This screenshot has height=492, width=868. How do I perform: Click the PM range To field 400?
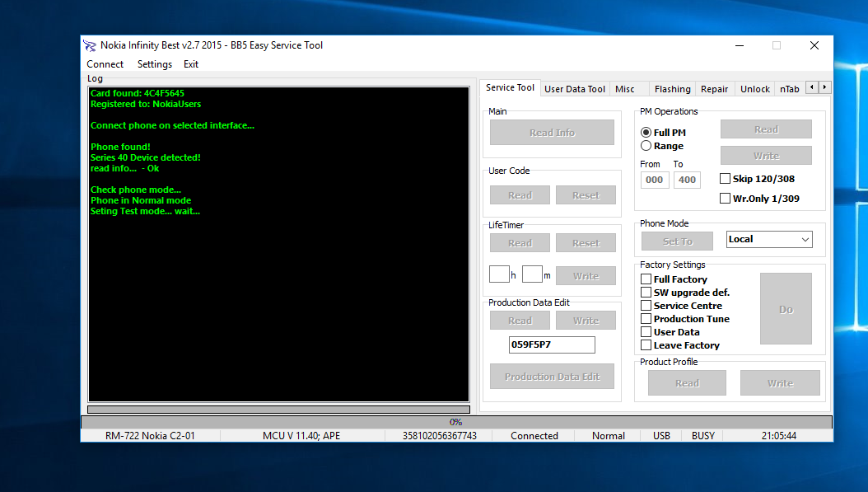click(x=687, y=180)
